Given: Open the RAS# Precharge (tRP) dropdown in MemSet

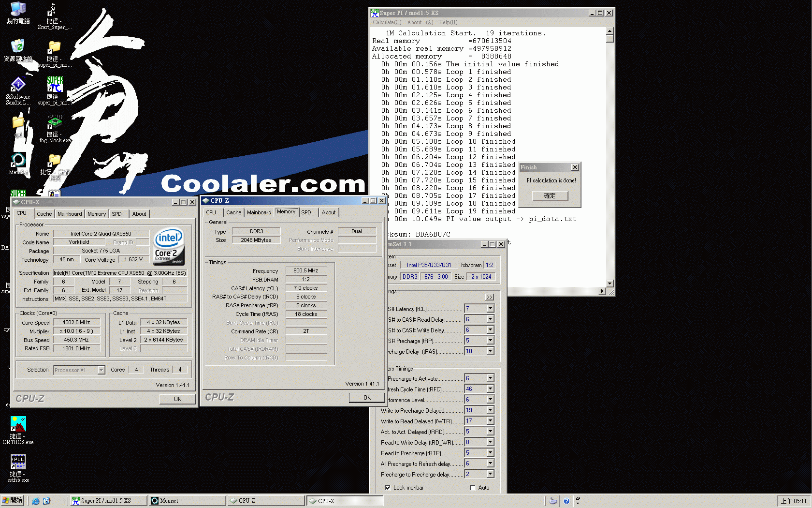Looking at the screenshot, I should pos(490,341).
